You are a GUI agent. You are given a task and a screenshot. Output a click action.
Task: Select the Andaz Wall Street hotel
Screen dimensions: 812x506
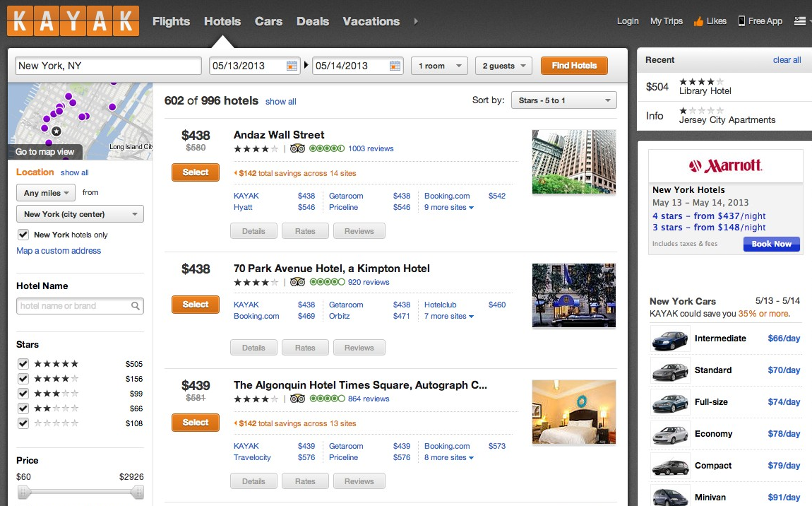point(195,172)
